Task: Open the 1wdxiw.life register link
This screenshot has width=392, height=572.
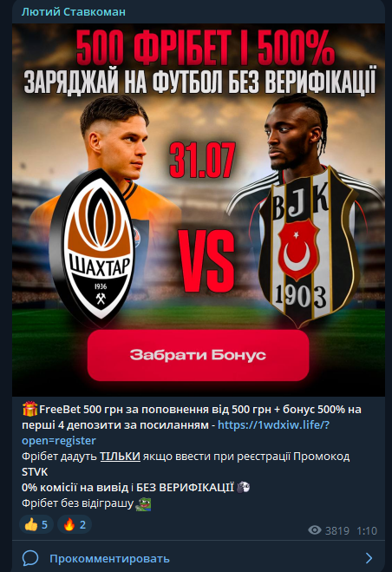Action: point(175,432)
